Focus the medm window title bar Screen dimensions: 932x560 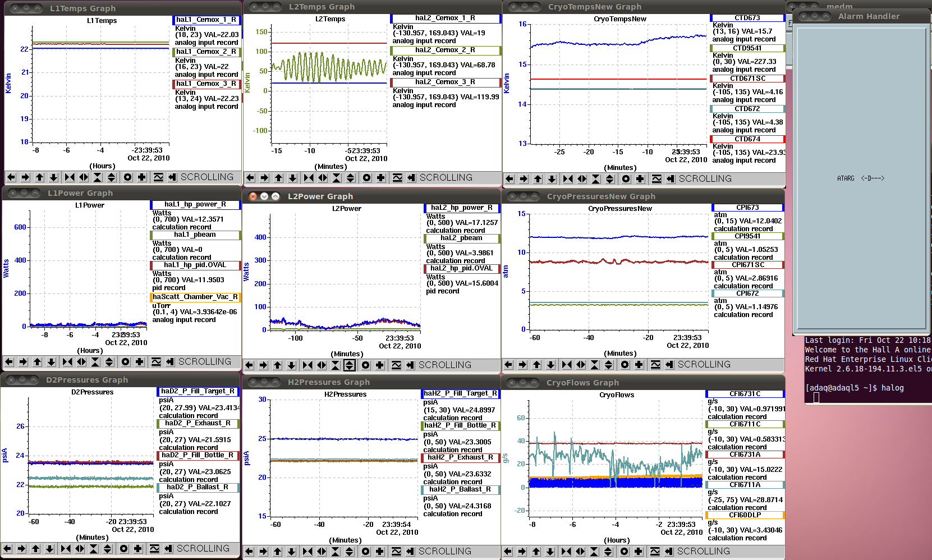pos(858,6)
